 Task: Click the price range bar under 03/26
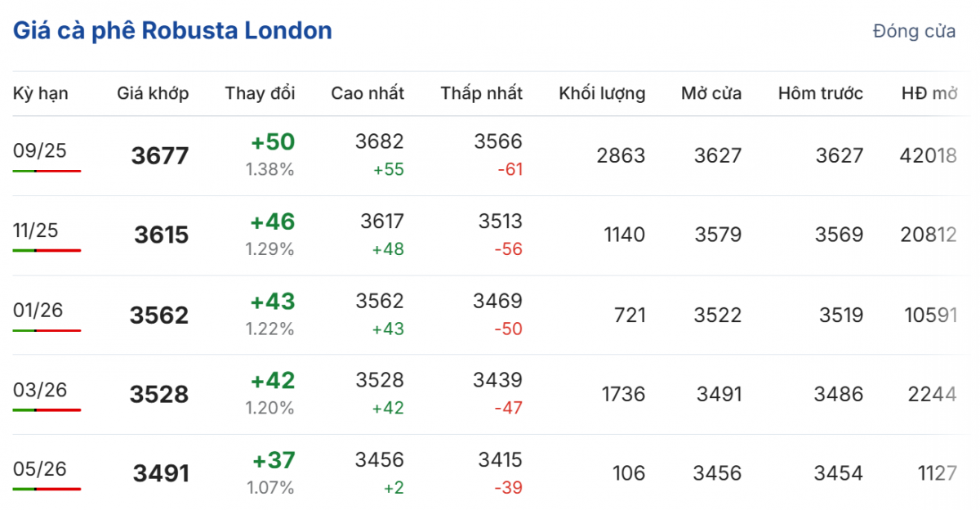tap(47, 409)
